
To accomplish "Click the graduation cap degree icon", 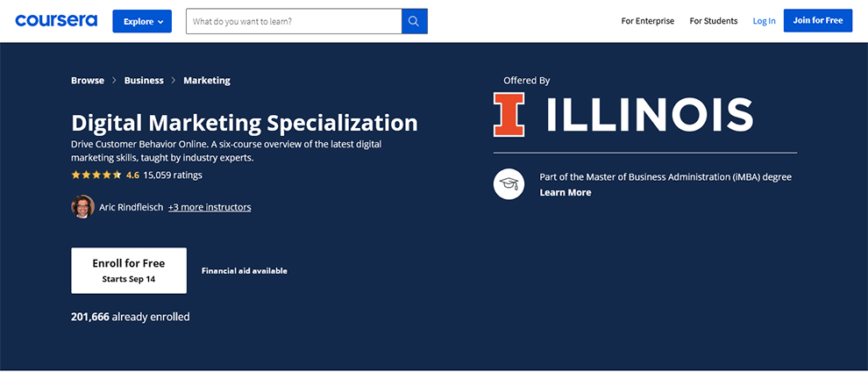I will tap(509, 184).
